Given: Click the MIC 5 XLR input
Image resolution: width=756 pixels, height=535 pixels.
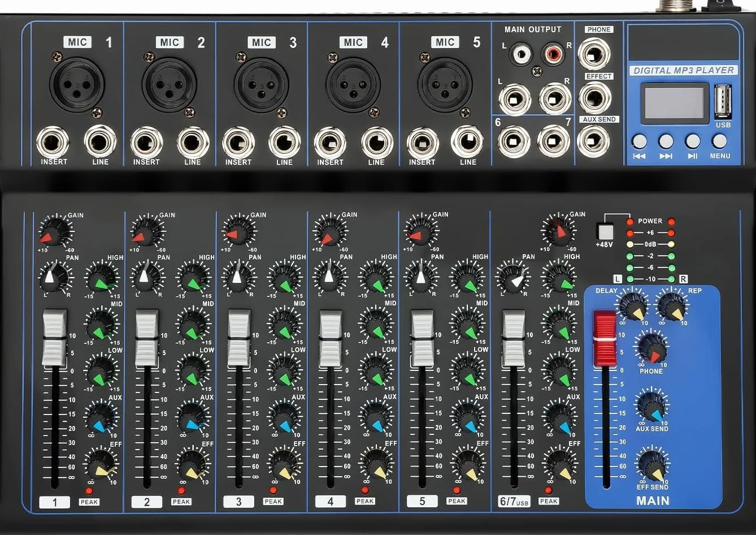Looking at the screenshot, I should pos(445,84).
